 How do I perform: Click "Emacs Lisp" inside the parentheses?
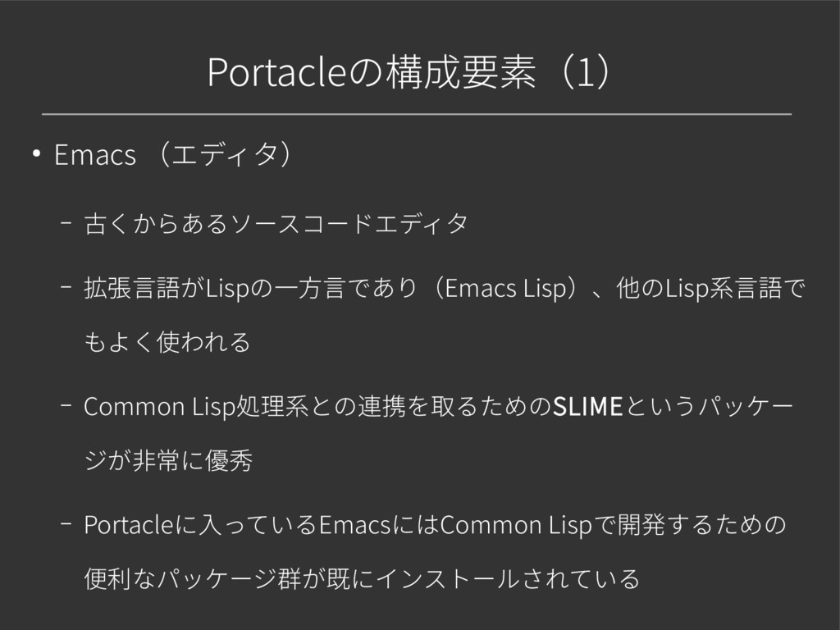pyautogui.click(x=504, y=289)
